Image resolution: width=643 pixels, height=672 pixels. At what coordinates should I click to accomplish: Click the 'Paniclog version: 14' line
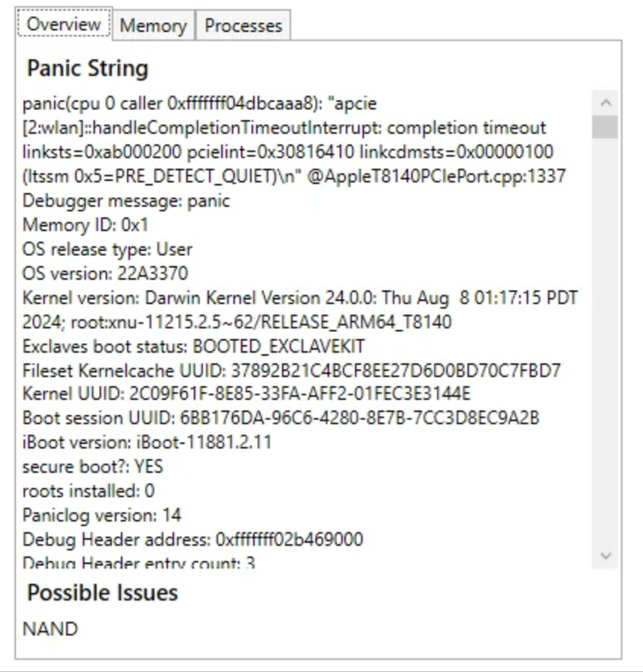point(102,515)
